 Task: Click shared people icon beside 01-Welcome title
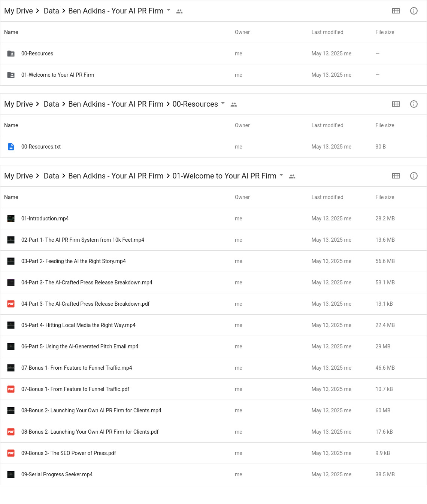click(x=292, y=177)
